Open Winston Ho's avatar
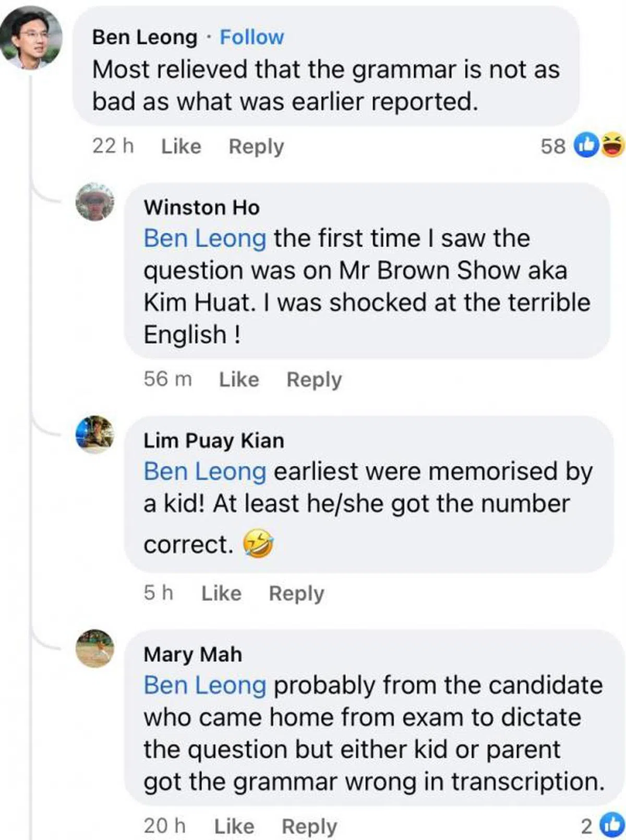Image resolution: width=626 pixels, height=840 pixels. (94, 202)
